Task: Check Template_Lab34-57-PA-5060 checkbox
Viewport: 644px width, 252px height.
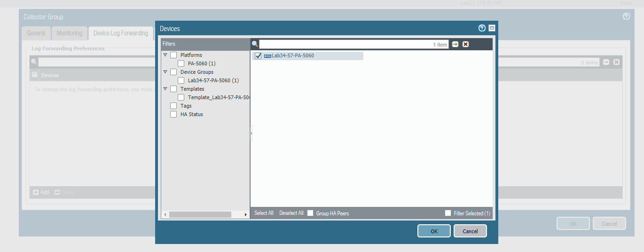Action: tap(181, 97)
